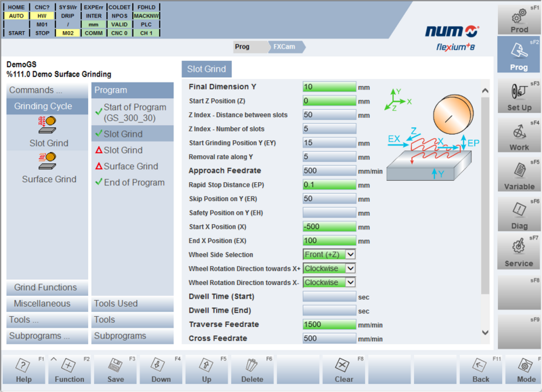Select the End of Program step
This screenshot has width=542, height=392.
(133, 182)
